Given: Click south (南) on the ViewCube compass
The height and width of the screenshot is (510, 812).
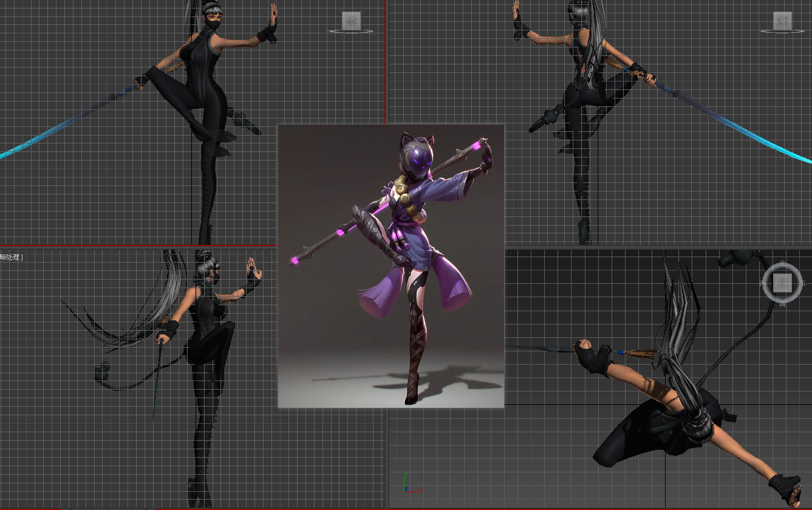Looking at the screenshot, I should pos(782,303).
